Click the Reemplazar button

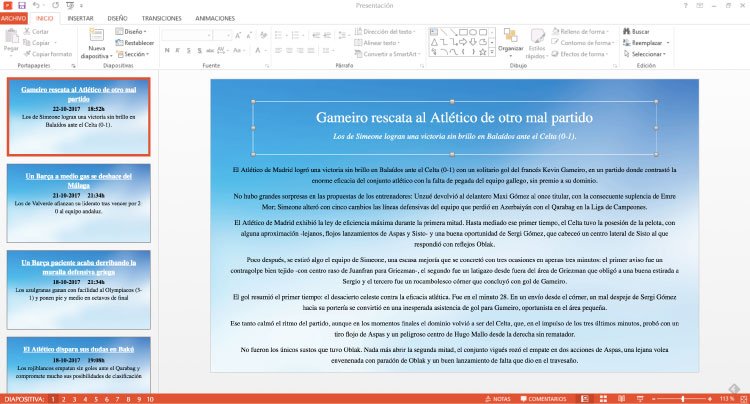point(646,43)
